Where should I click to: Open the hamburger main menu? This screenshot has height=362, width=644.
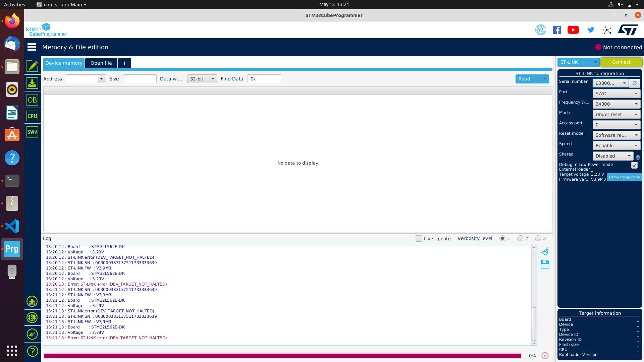pyautogui.click(x=32, y=47)
